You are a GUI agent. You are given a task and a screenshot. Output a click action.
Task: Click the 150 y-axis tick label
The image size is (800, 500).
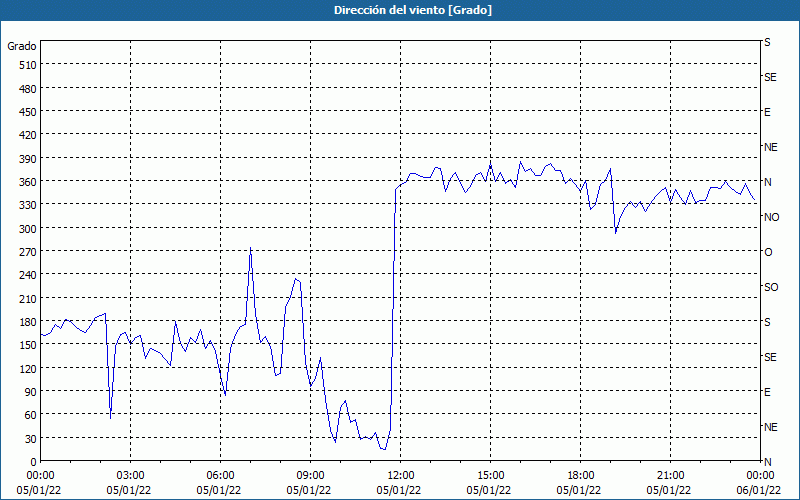pyautogui.click(x=28, y=345)
